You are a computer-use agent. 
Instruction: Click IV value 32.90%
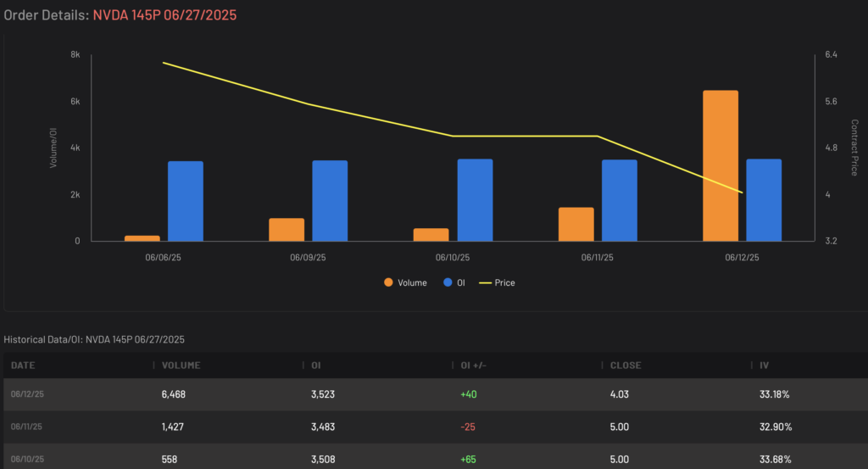(776, 427)
